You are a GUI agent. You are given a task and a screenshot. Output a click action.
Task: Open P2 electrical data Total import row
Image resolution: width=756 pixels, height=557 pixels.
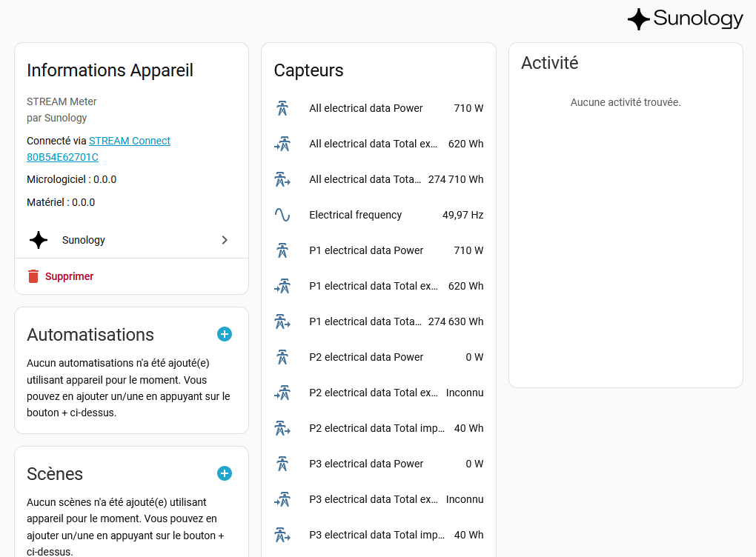pos(378,428)
